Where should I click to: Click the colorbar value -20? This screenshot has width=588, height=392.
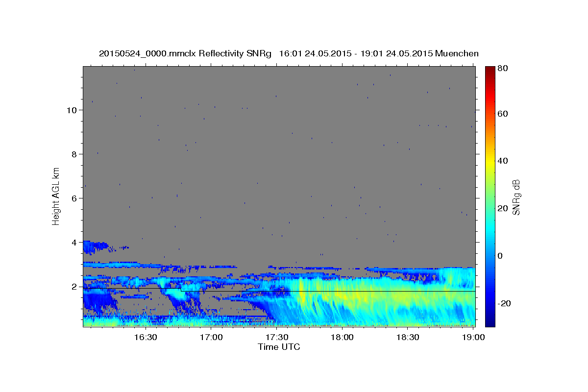[504, 303]
